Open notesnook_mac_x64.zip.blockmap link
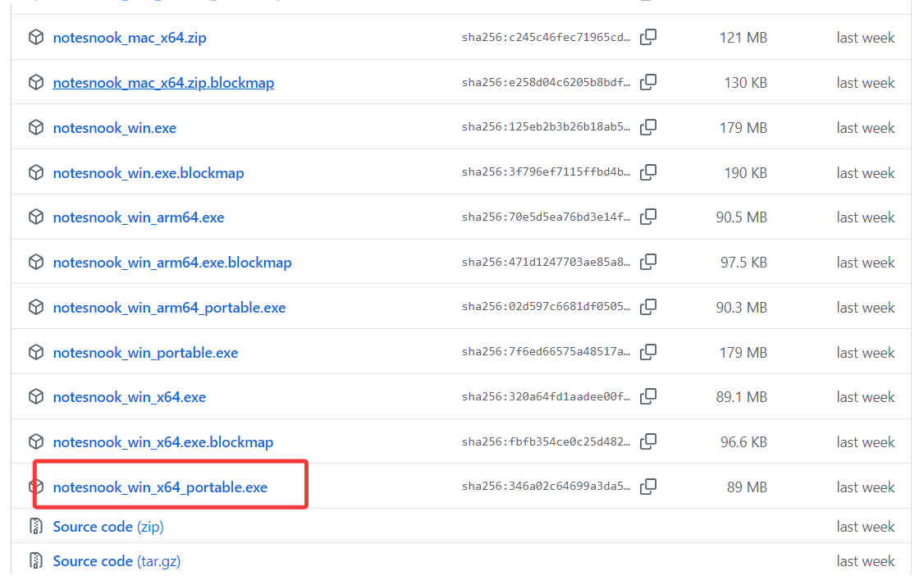 coord(163,83)
